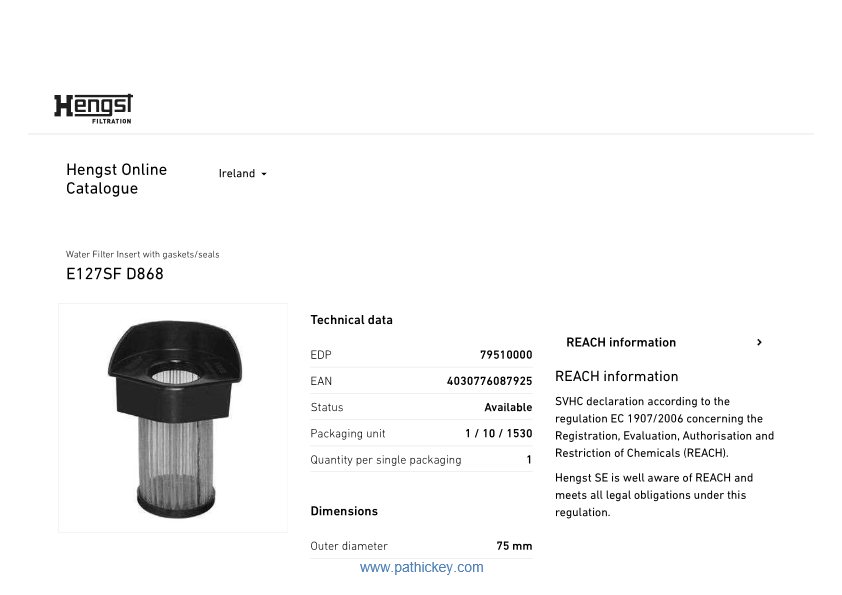Click the Technical data heading
Screen dimensions: 842x595
click(x=351, y=320)
